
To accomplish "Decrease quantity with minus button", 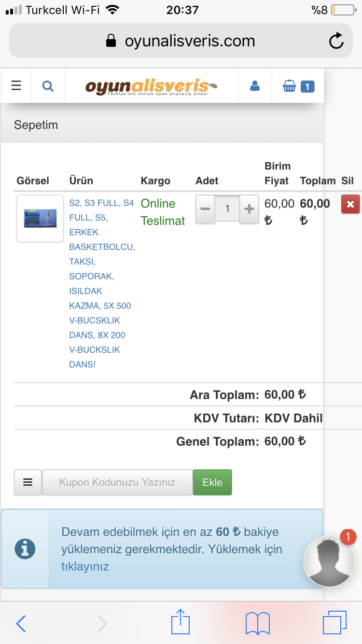I will pyautogui.click(x=205, y=209).
